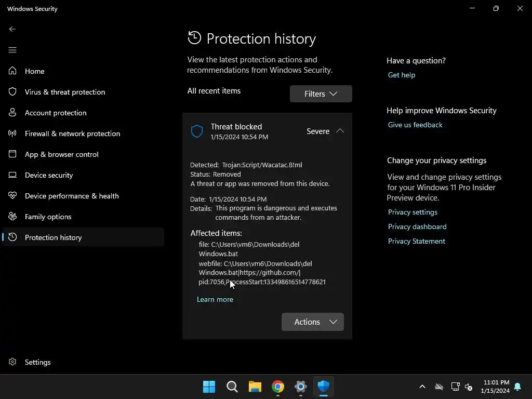Click the App & browser control window icon

[x=12, y=154]
